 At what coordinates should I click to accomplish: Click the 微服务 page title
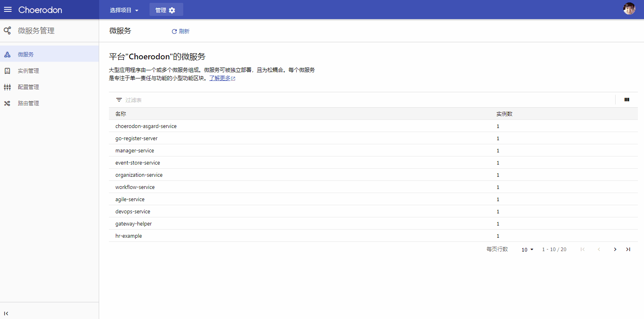pyautogui.click(x=120, y=31)
